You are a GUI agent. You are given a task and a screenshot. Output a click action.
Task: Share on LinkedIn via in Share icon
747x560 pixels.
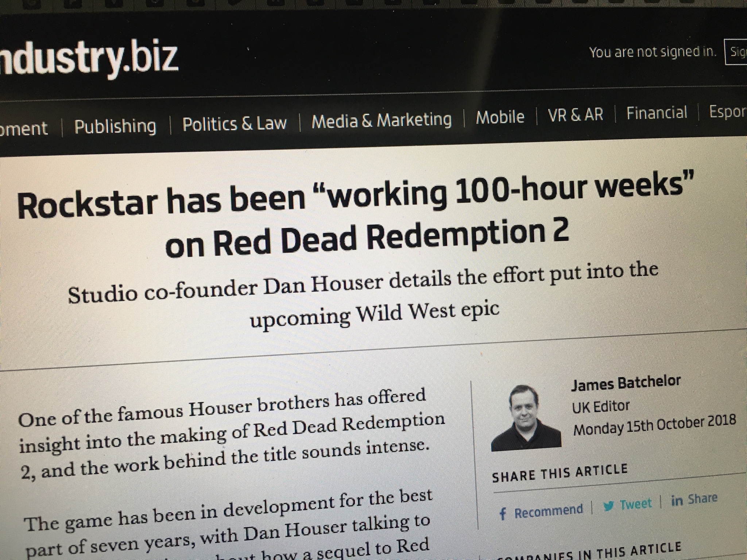click(x=677, y=501)
